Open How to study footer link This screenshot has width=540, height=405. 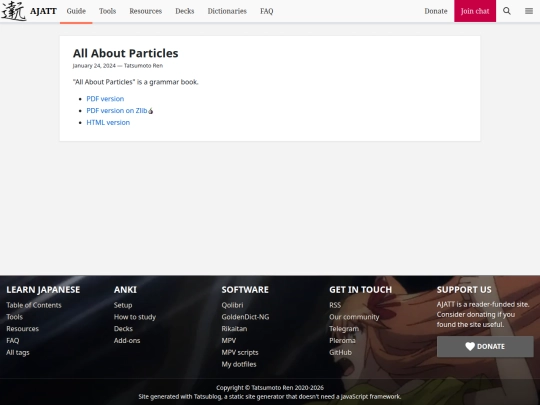point(135,317)
